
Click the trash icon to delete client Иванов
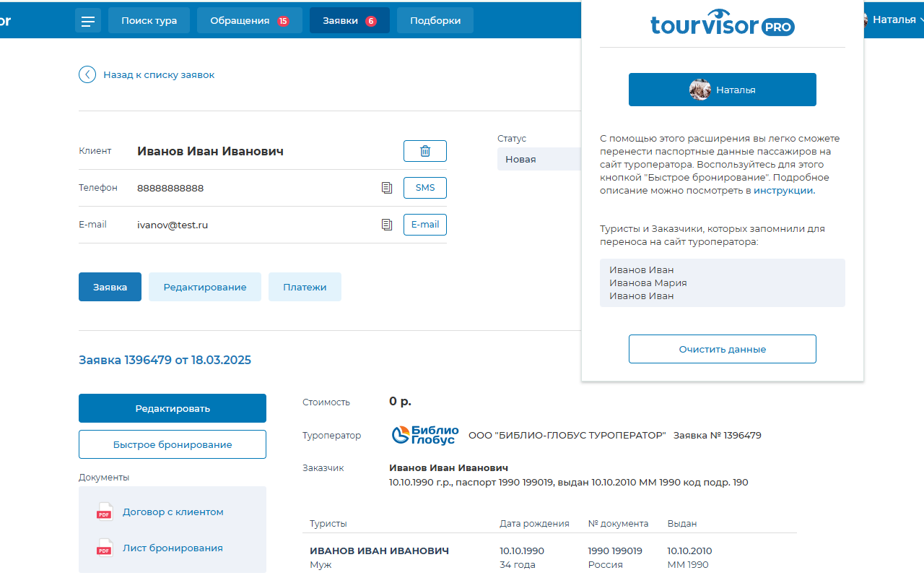pyautogui.click(x=424, y=151)
